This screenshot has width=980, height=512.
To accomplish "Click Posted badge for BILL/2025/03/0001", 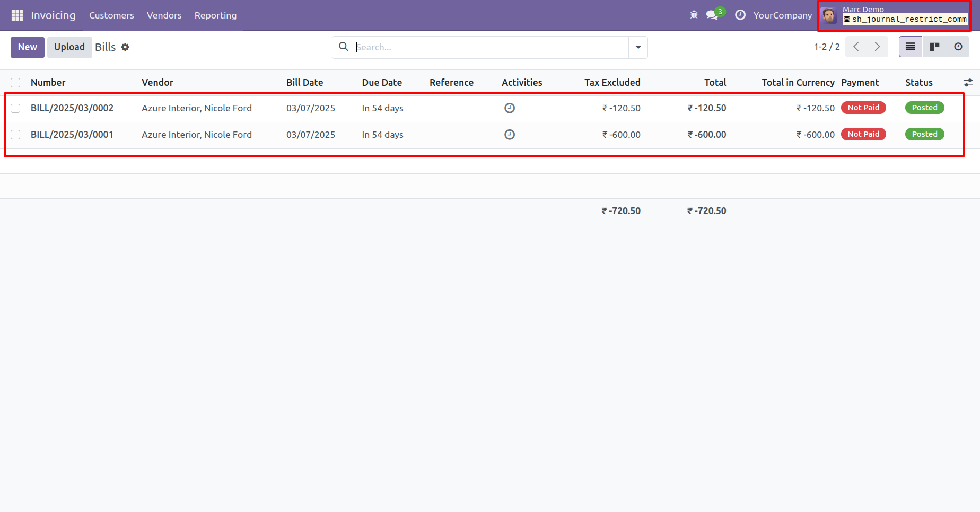I will point(924,134).
